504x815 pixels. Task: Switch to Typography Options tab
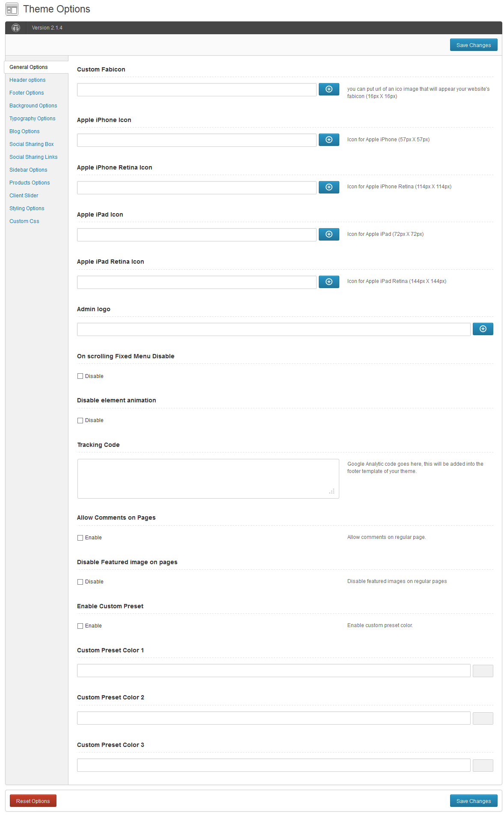[x=32, y=119]
